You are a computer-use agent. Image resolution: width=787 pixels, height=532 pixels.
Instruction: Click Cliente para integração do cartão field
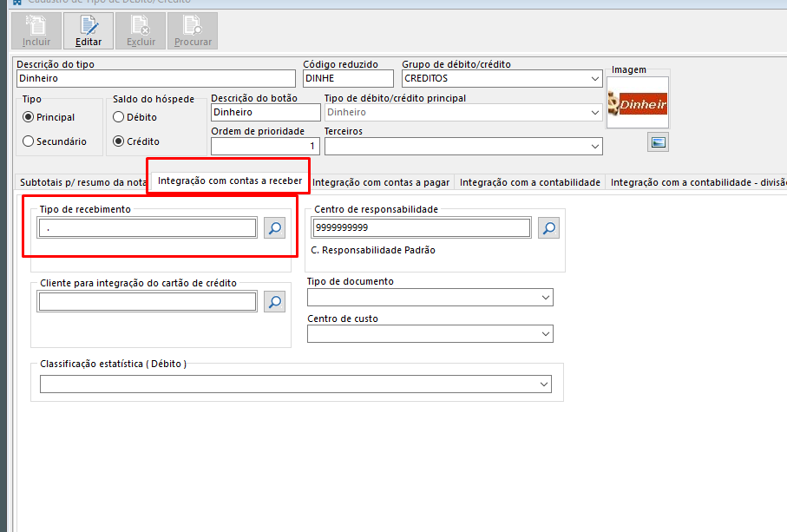coord(147,302)
